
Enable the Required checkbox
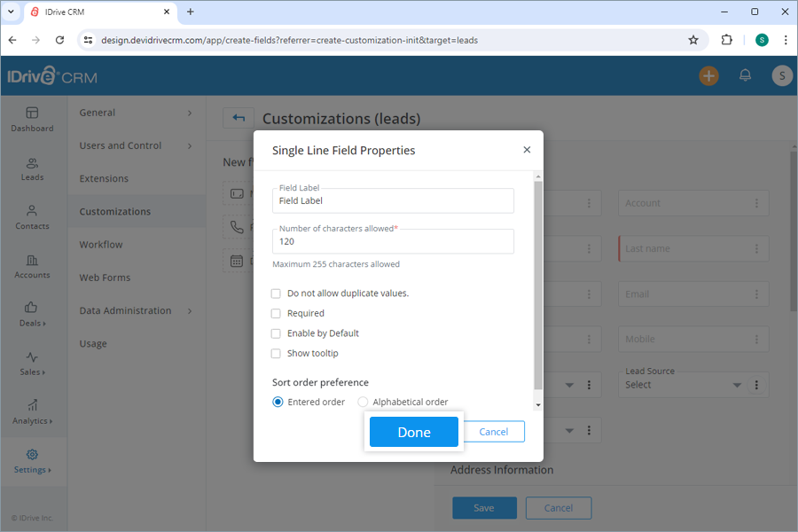coord(276,313)
